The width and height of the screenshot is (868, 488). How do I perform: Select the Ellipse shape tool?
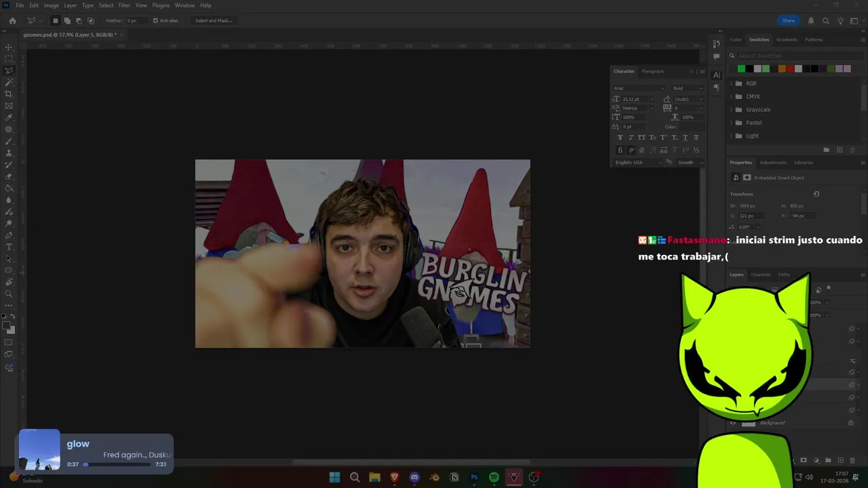click(9, 270)
